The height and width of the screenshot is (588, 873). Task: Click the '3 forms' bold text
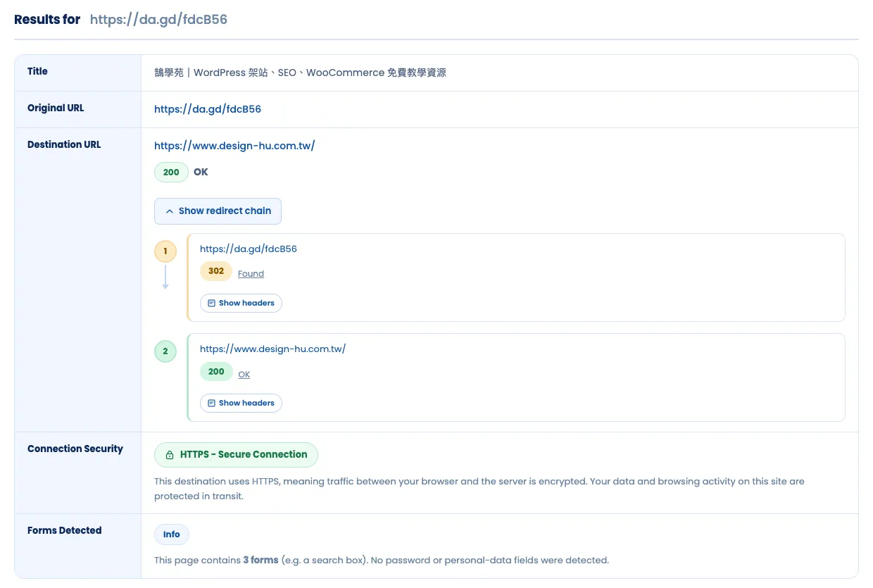tap(260, 561)
